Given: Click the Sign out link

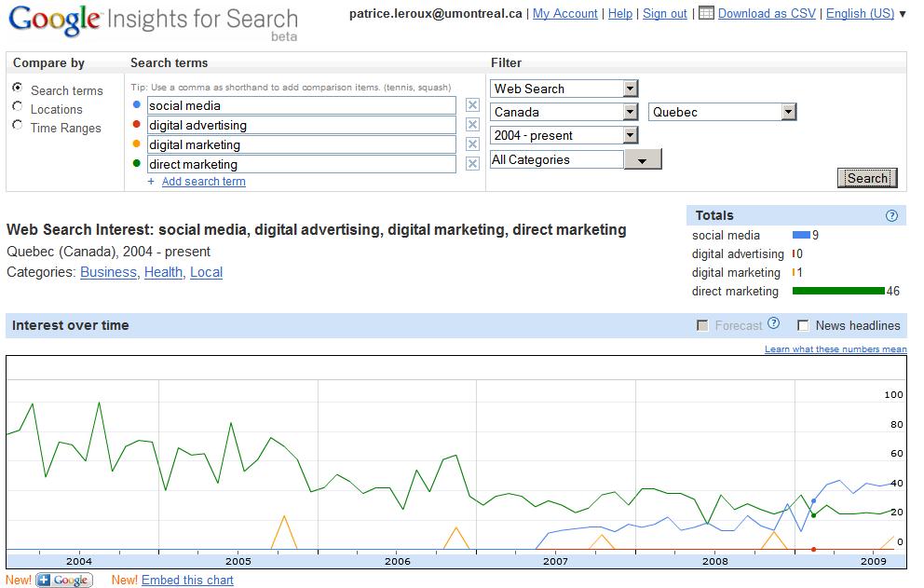Looking at the screenshot, I should coord(665,13).
